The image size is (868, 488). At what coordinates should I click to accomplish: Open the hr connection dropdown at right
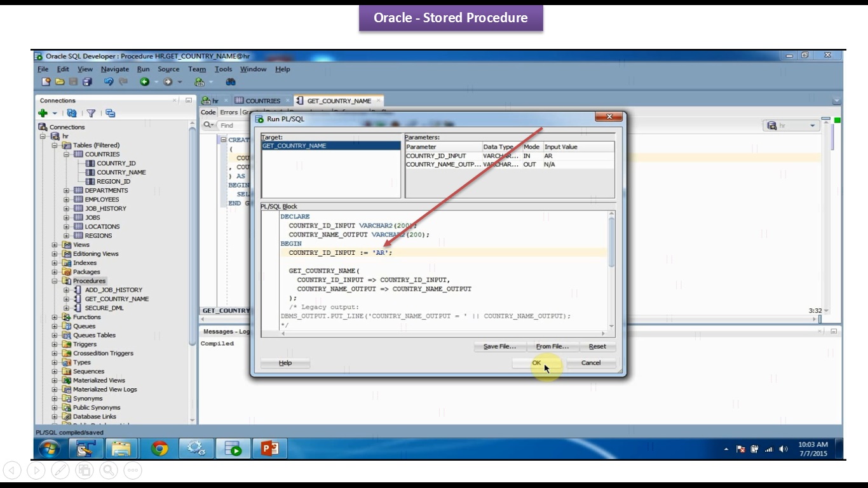pos(812,126)
